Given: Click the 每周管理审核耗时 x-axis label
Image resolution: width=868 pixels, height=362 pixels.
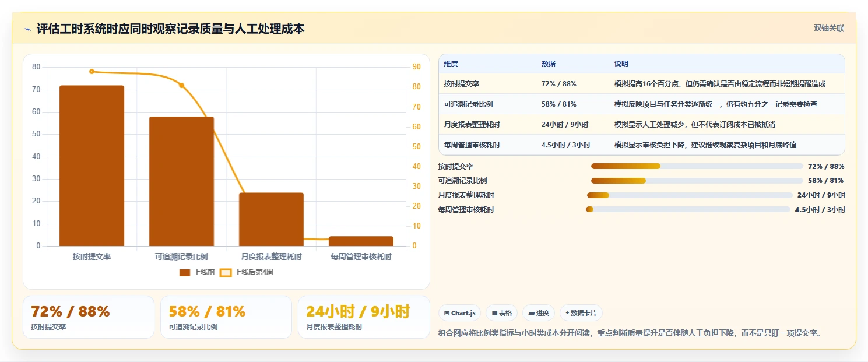Looking at the screenshot, I should 361,256.
